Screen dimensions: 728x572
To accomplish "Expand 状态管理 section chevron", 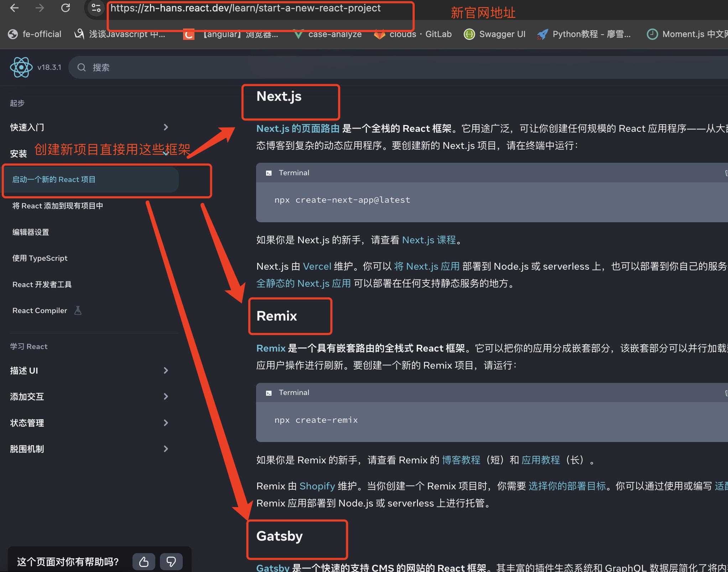I will pyautogui.click(x=166, y=423).
